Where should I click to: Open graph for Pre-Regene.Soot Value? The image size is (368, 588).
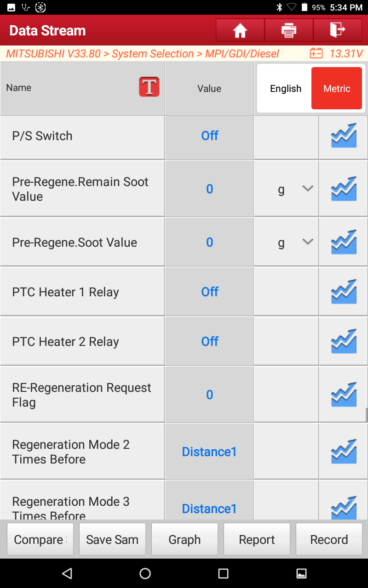click(344, 242)
